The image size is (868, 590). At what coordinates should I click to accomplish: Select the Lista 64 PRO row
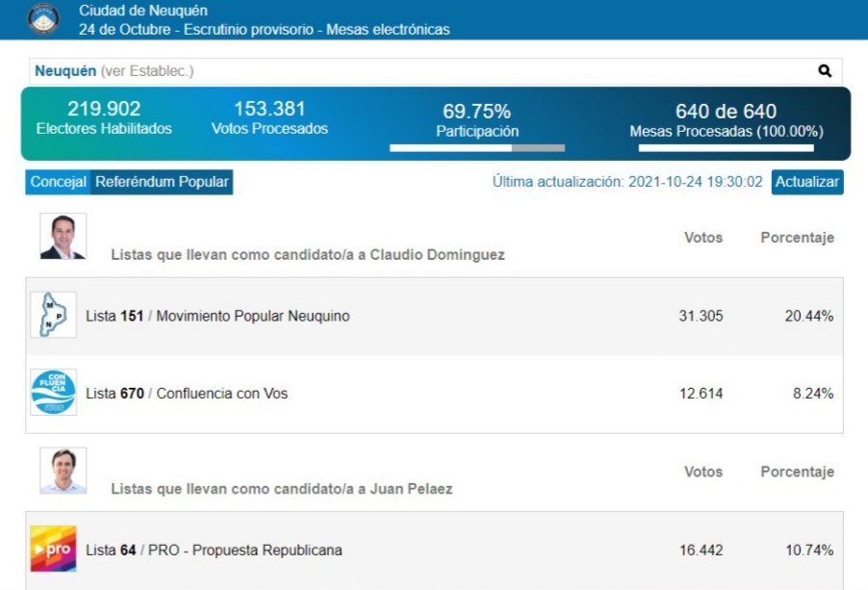[x=433, y=551]
